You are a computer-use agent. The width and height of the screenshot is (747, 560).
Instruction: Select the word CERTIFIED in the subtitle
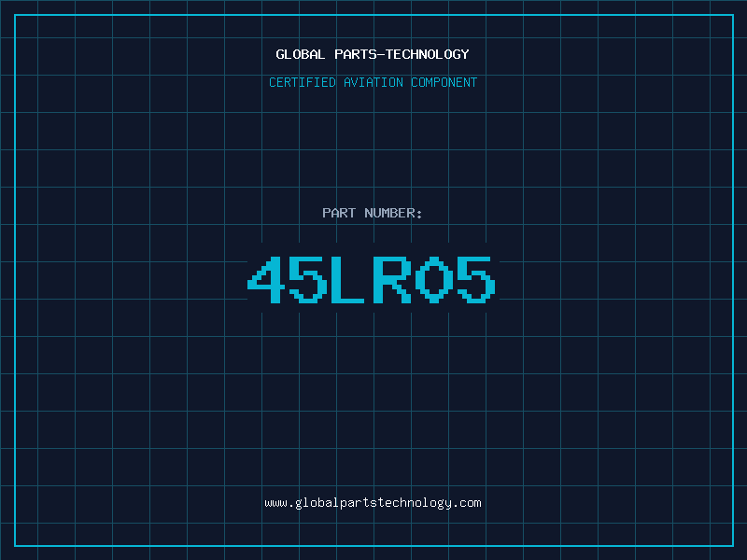pos(302,82)
